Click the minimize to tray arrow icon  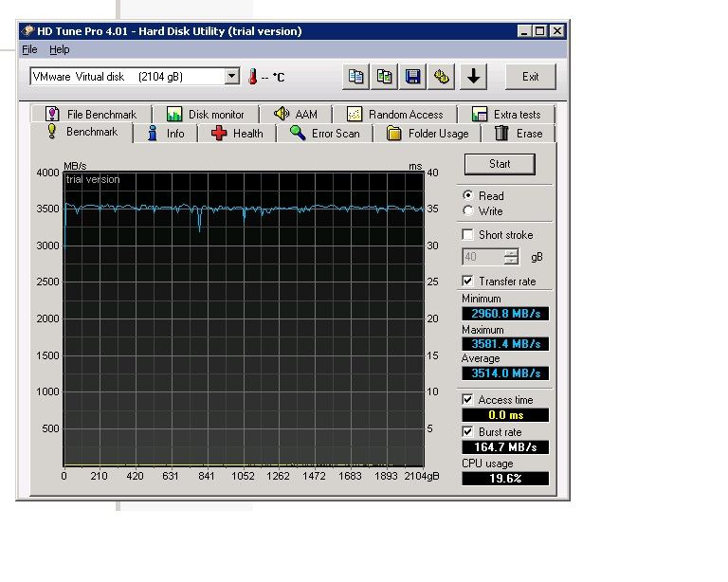(x=473, y=77)
